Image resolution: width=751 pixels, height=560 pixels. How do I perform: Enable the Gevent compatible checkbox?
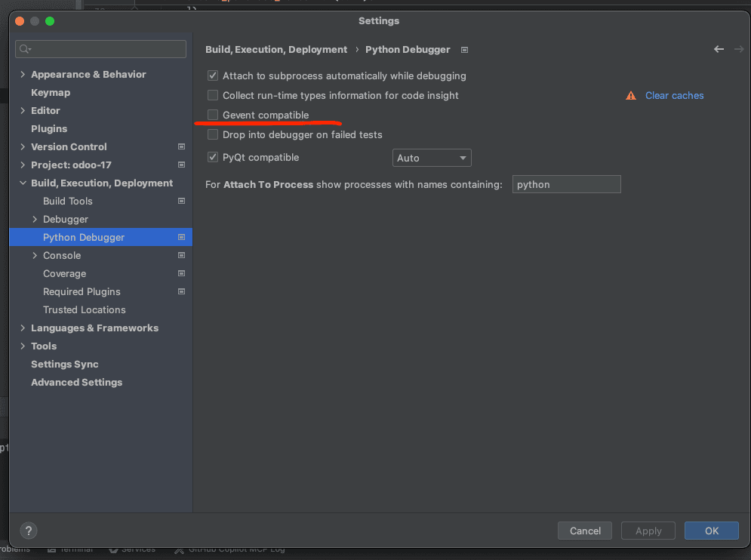coord(213,115)
